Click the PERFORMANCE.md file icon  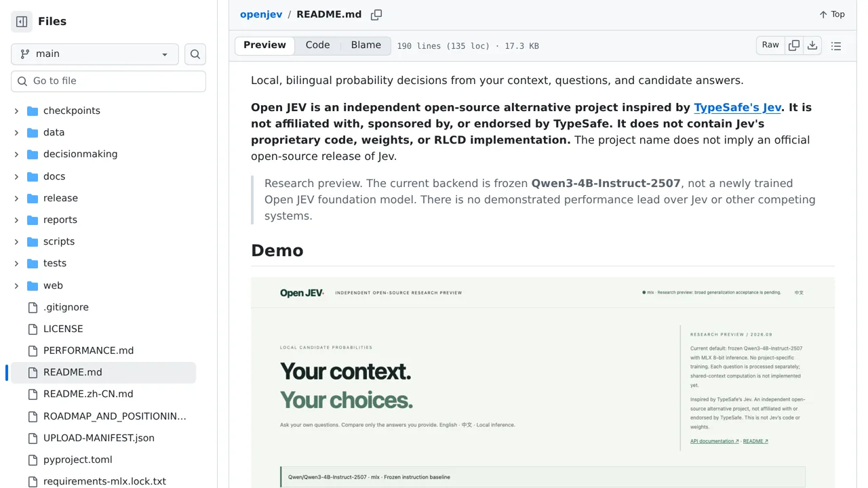click(x=33, y=350)
